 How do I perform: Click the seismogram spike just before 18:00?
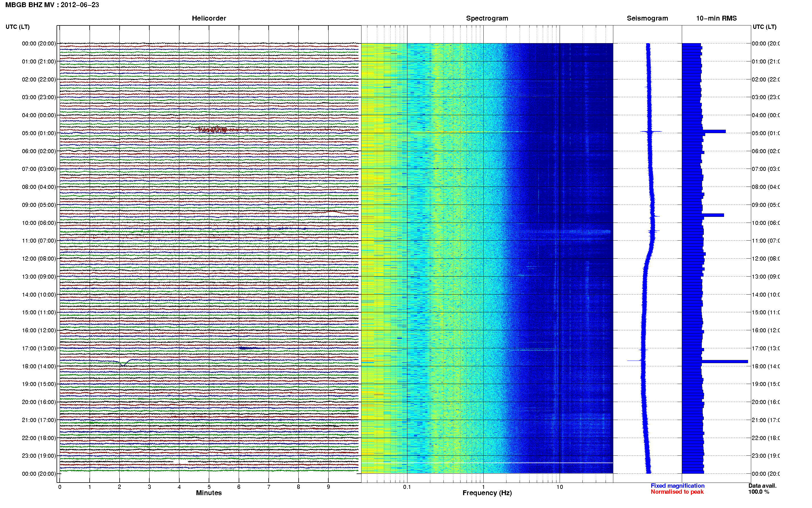click(x=635, y=361)
